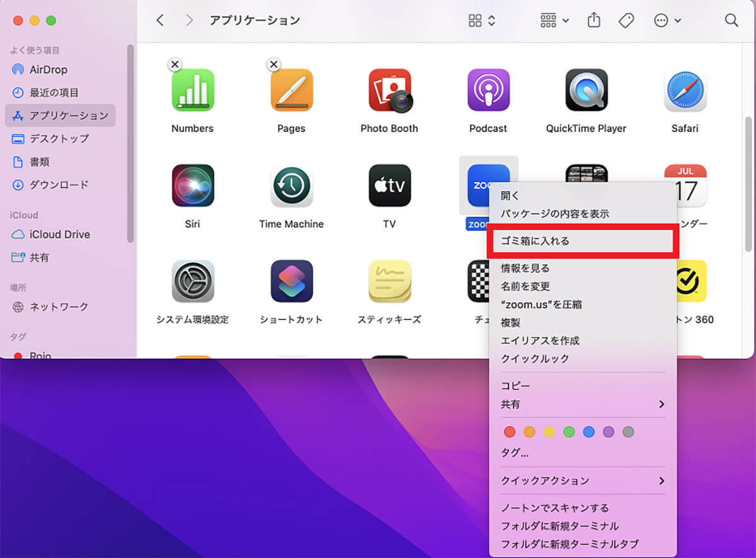This screenshot has width=756, height=558.
Task: Select 最近の項目 in the sidebar
Action: pyautogui.click(x=60, y=93)
